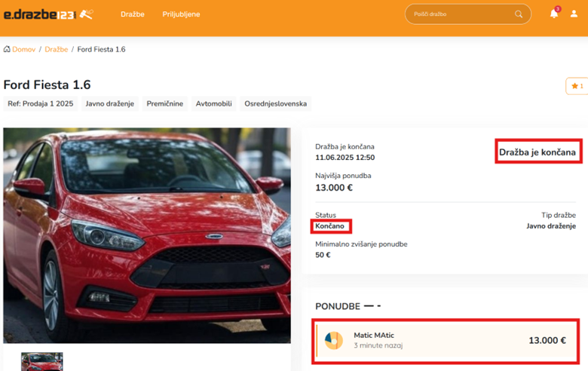Select the small car thumbnail below image
Viewport: 588px width, 371px height.
(42, 361)
